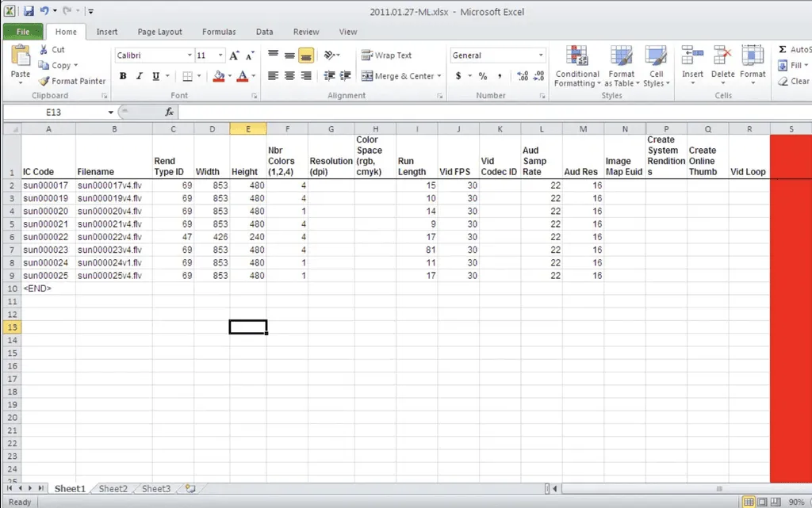
Task: Expand the General number format dropdown
Action: 541,55
